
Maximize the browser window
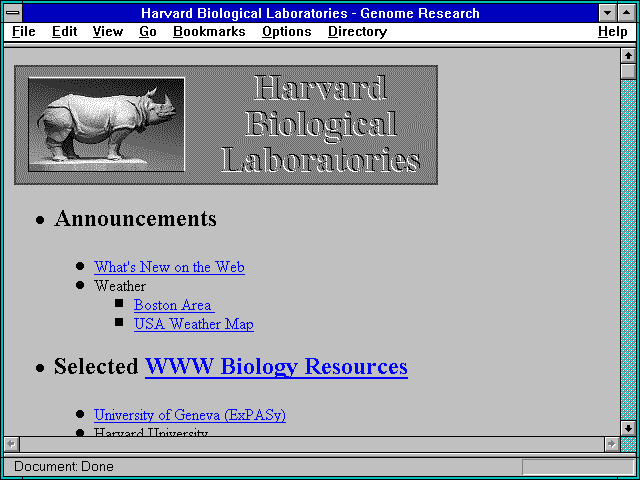coord(627,13)
